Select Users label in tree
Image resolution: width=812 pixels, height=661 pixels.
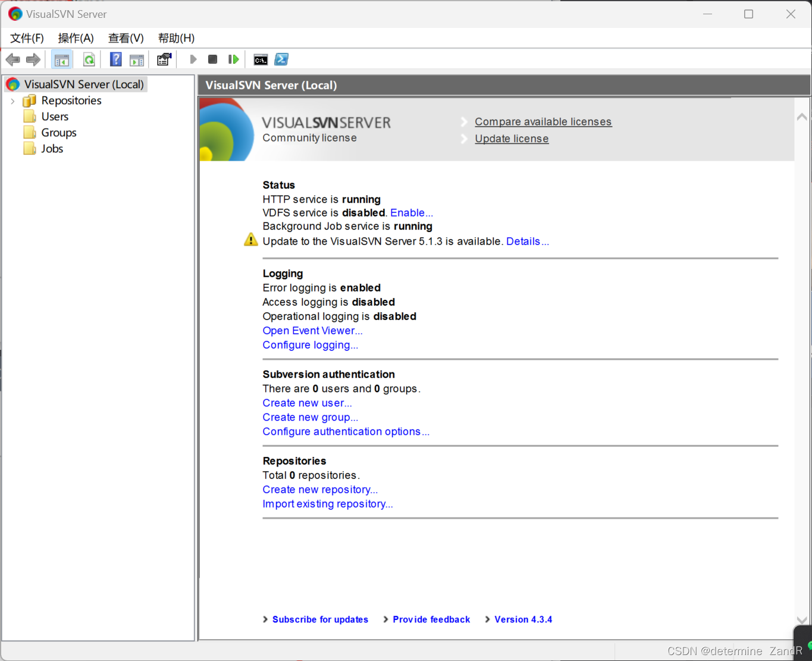[x=55, y=117]
